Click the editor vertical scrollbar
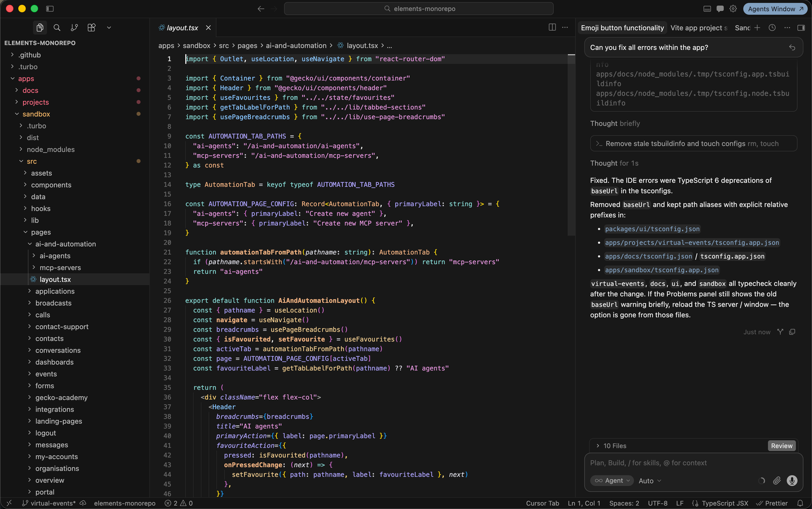The image size is (812, 509). tap(571, 145)
